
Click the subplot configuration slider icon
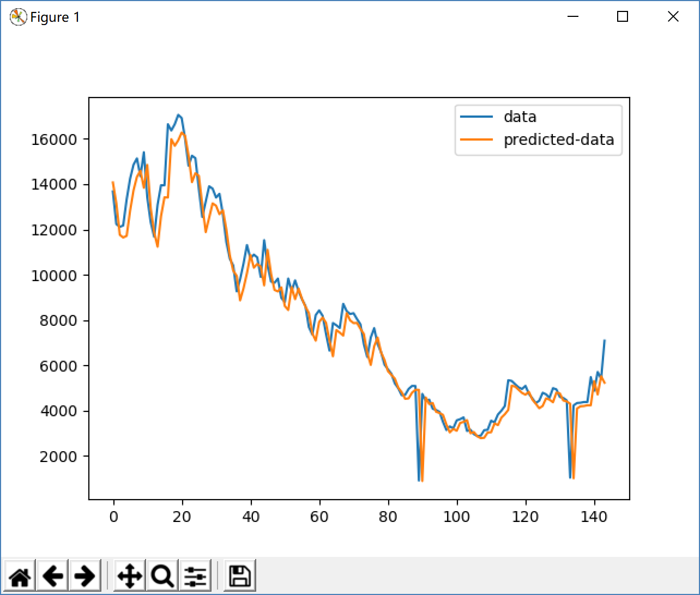click(x=195, y=574)
